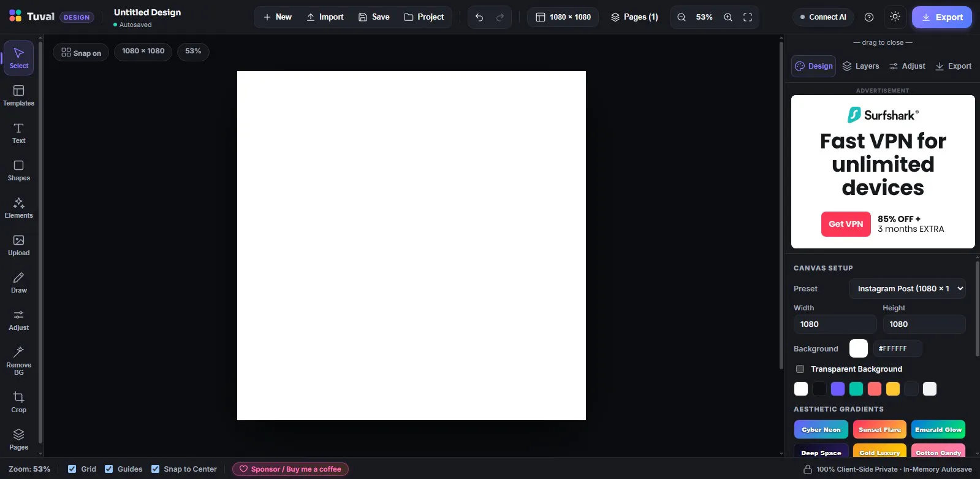Image resolution: width=980 pixels, height=479 pixels.
Task: Disable the Snap to Center checkbox
Action: (x=156, y=469)
